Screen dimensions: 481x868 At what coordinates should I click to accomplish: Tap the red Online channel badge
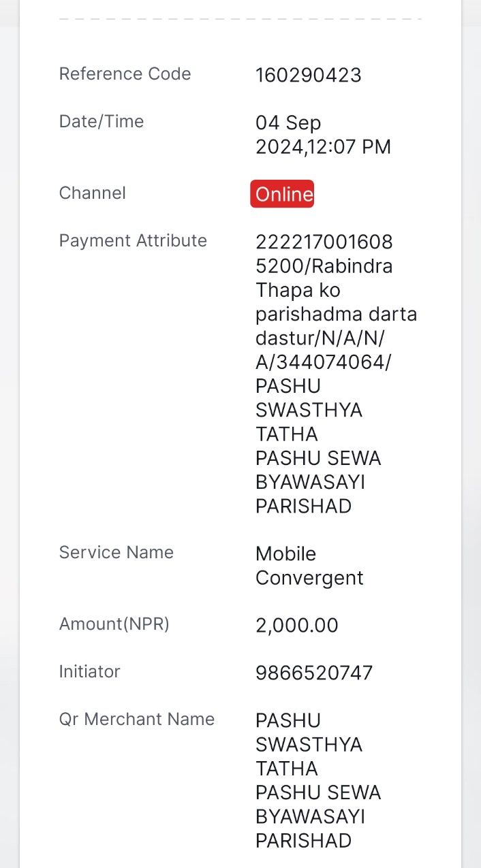282,194
